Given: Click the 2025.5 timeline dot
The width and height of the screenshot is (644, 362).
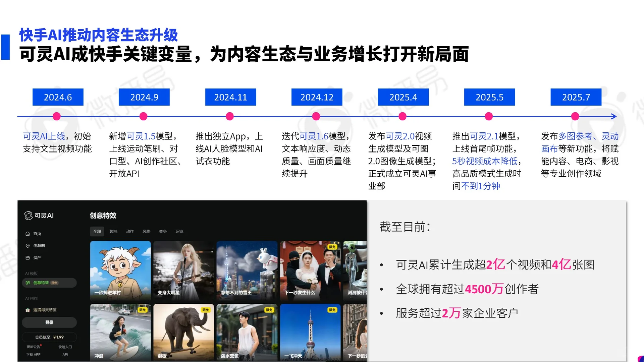Looking at the screenshot, I should click(x=489, y=116).
